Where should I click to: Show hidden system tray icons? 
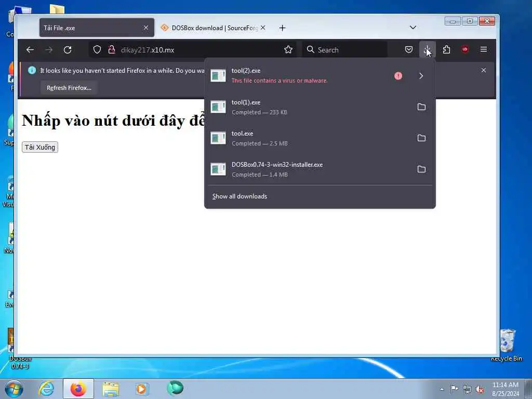tap(442, 390)
